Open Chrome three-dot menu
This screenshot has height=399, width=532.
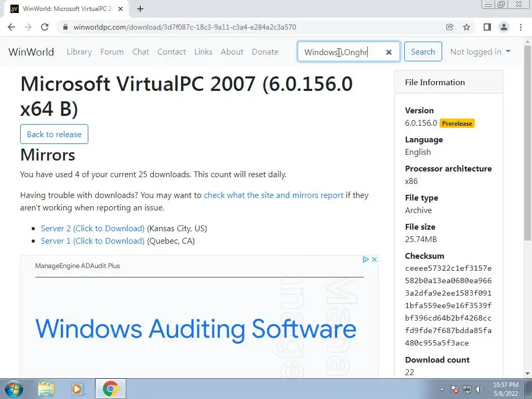[x=521, y=27]
